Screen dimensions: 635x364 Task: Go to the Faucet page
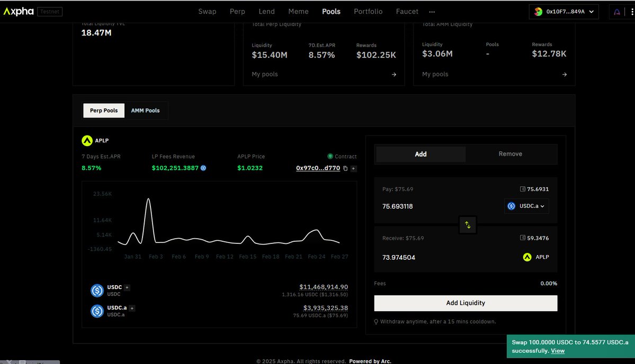[407, 11]
